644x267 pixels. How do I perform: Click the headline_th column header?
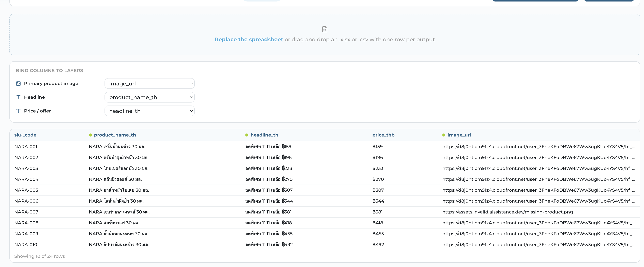coord(264,135)
